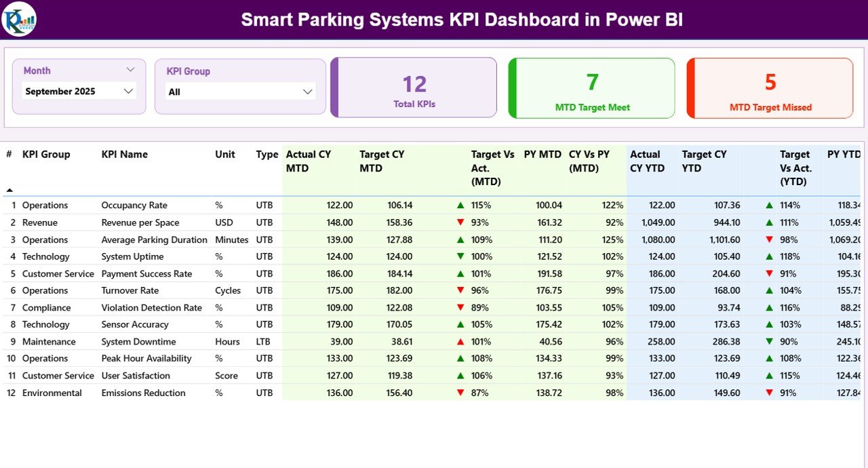
Task: Click the green MTD Target Meet card
Action: pyautogui.click(x=591, y=88)
